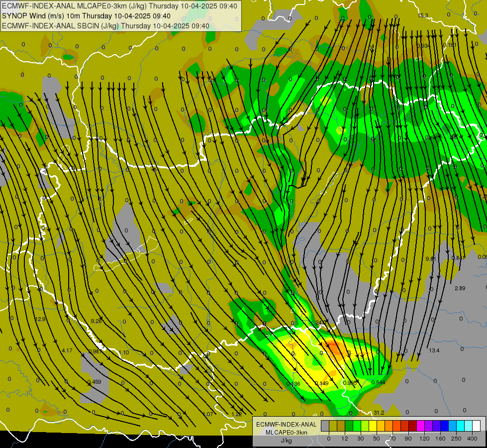Viewport: 487px width, 448px height.
Task: Click map value 9.26
Action: [97, 321]
